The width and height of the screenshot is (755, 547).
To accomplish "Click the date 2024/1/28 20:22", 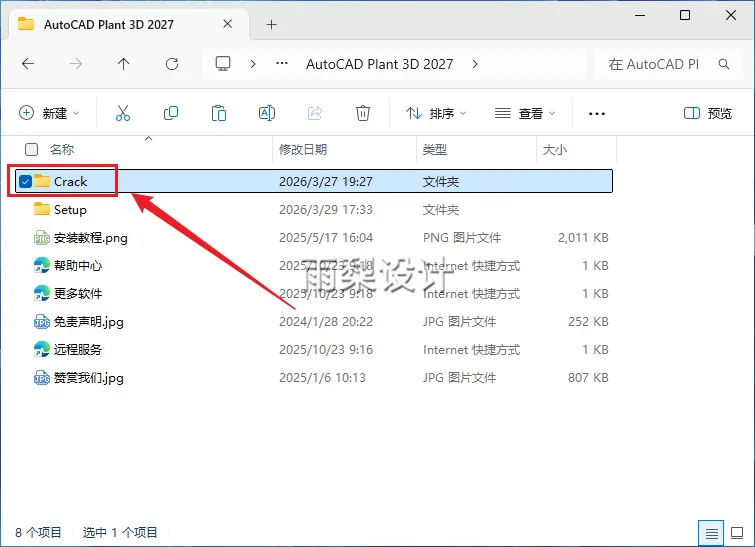I will [326, 322].
